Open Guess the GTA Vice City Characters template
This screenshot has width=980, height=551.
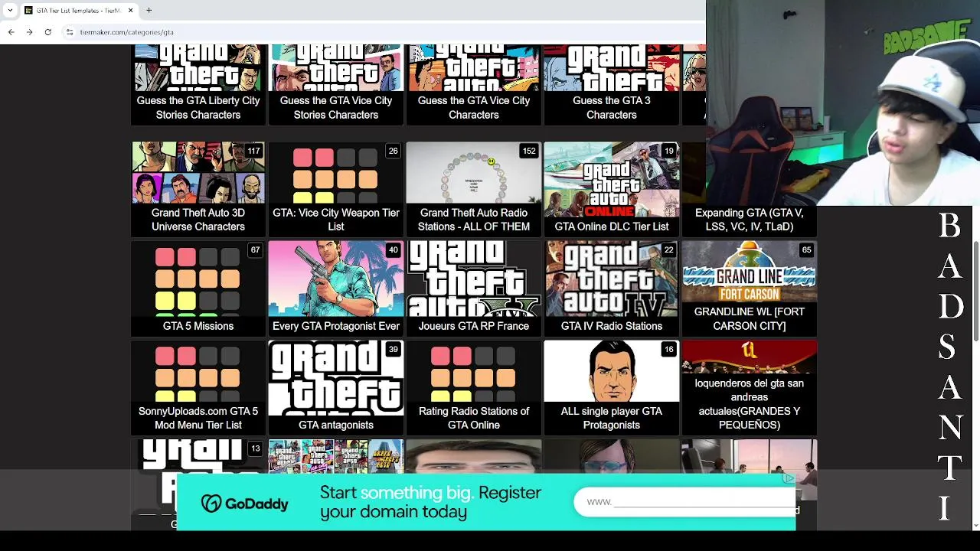[x=474, y=84]
